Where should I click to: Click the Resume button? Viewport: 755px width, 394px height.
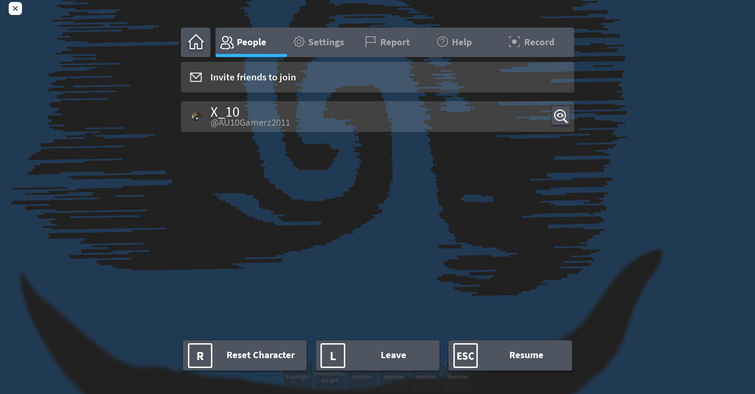510,355
